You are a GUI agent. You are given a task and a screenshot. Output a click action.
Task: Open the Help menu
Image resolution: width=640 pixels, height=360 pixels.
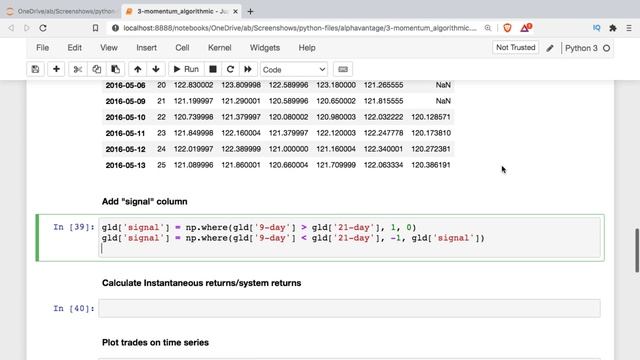pyautogui.click(x=307, y=48)
